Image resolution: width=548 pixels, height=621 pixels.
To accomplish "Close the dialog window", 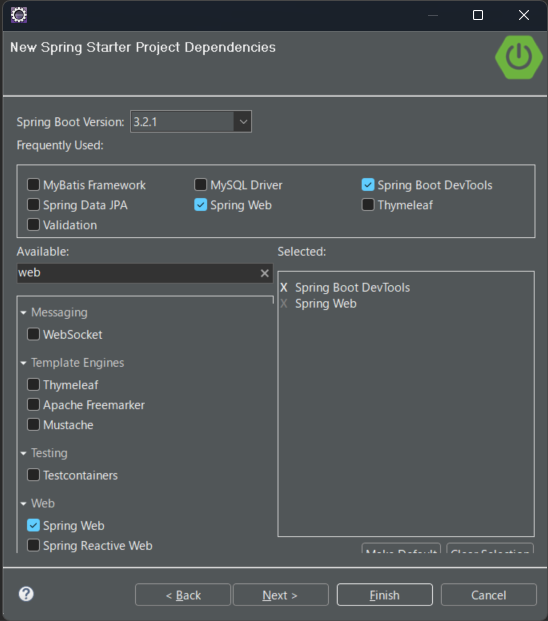I will pos(524,15).
